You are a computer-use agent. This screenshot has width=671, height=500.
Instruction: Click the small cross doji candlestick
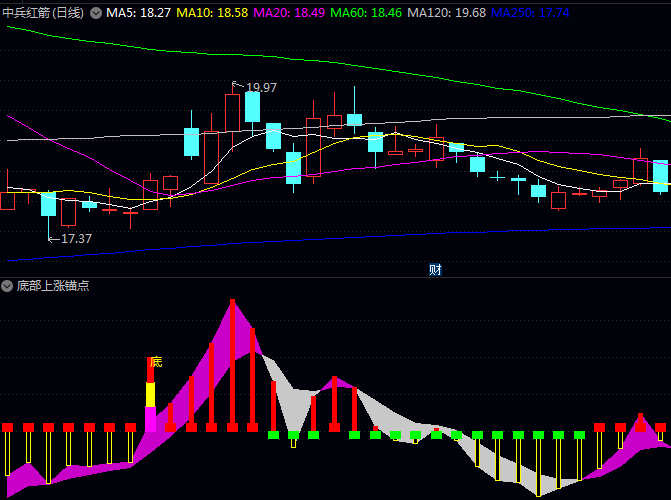click(x=497, y=176)
